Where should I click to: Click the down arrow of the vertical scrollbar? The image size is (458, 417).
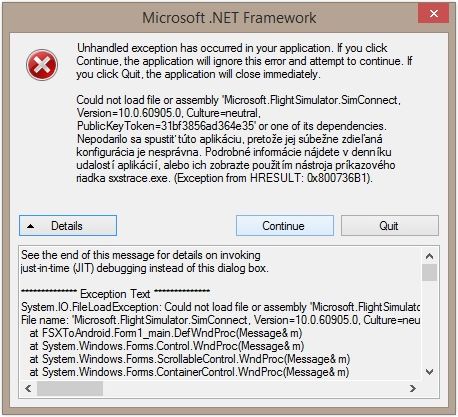[x=429, y=372]
